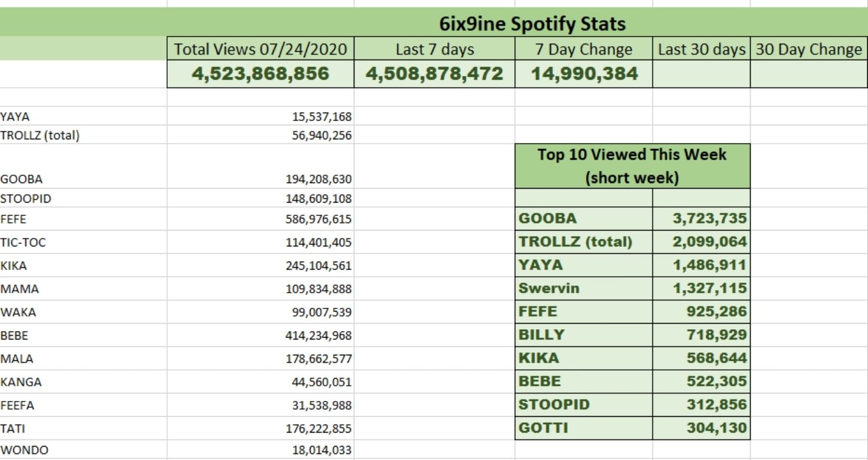
Task: Select the value 56,940,256
Action: pos(322,136)
